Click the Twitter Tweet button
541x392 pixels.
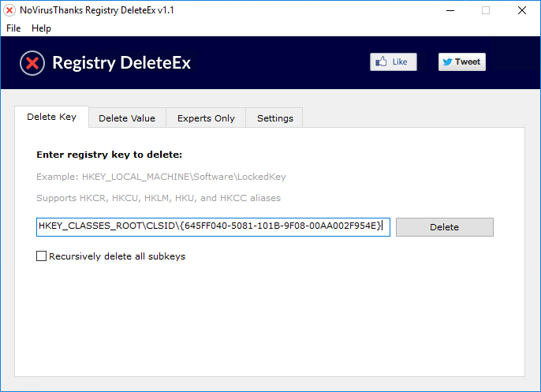click(461, 62)
